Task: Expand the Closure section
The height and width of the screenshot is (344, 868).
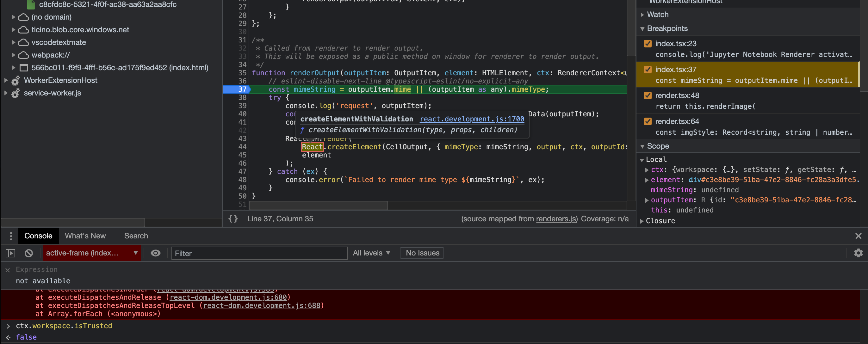Action: [642, 221]
